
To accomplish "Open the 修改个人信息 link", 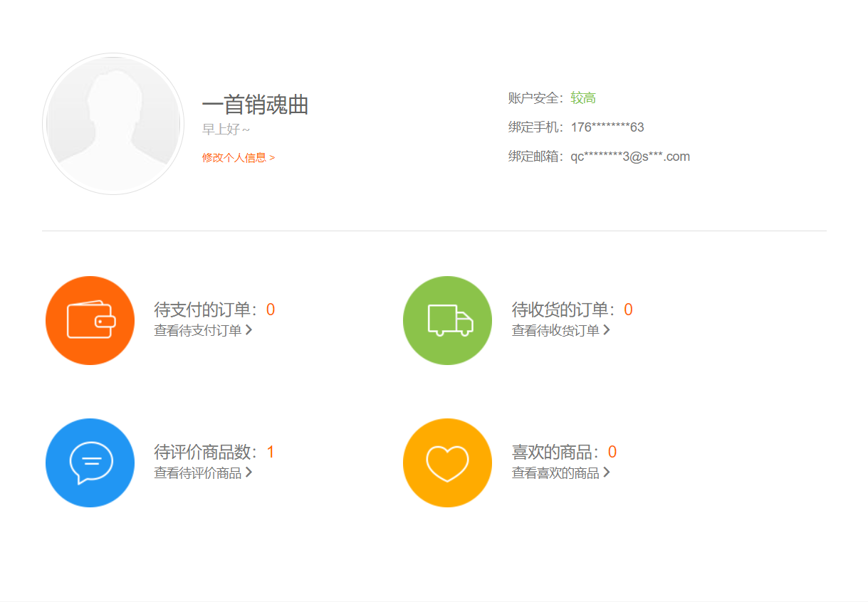I will [x=238, y=158].
